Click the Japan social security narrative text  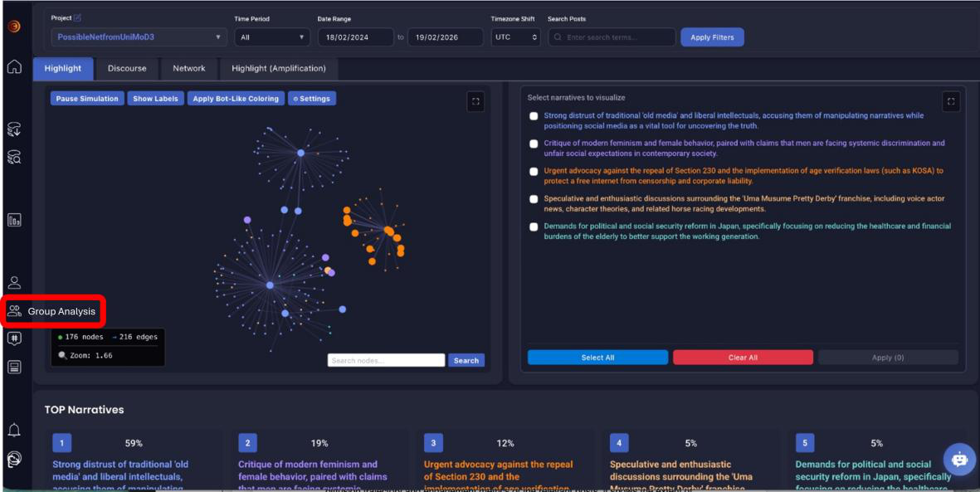pos(748,231)
